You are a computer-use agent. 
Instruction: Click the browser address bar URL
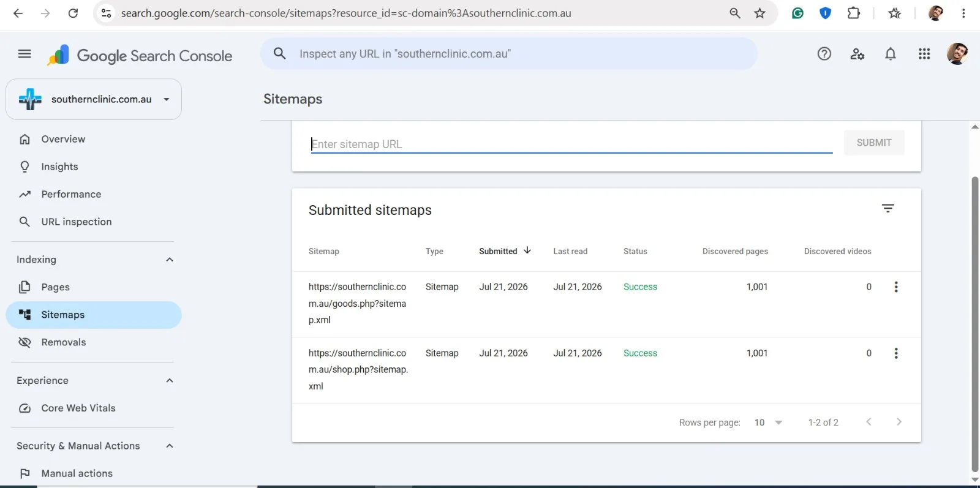346,13
